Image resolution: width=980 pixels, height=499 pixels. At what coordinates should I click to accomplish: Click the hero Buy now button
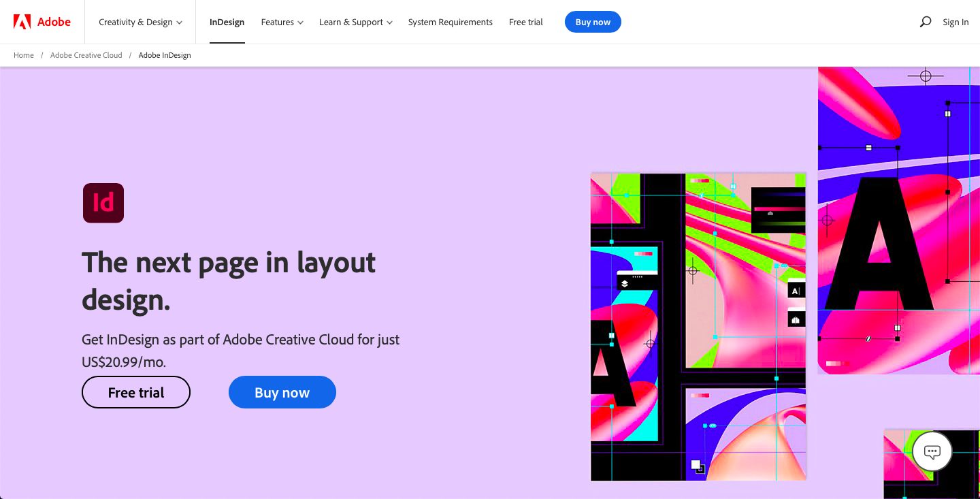(x=282, y=392)
